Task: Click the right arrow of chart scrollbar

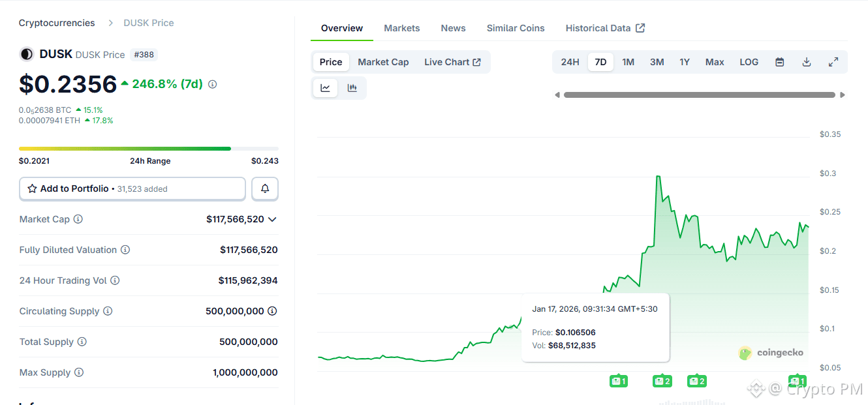Action: [x=843, y=95]
